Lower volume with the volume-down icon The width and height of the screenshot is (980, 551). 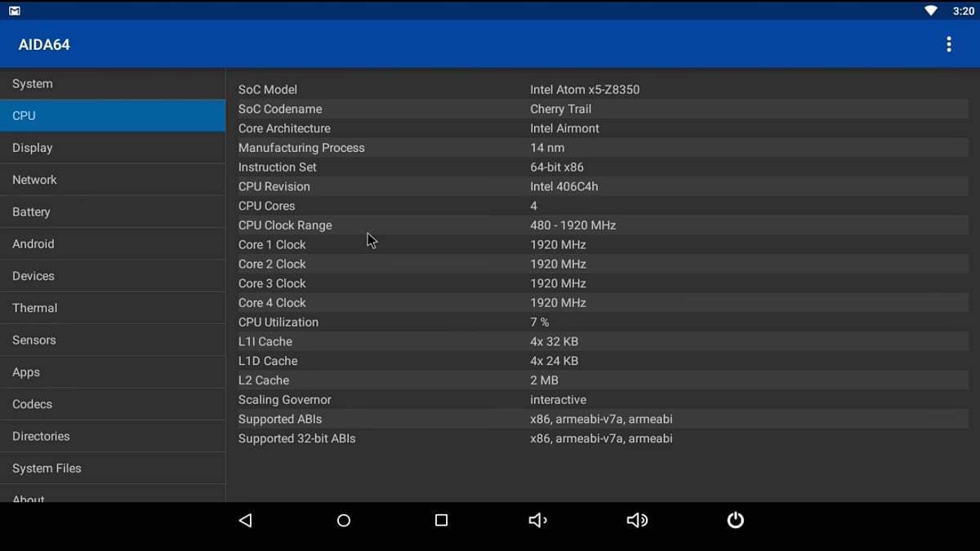point(537,520)
